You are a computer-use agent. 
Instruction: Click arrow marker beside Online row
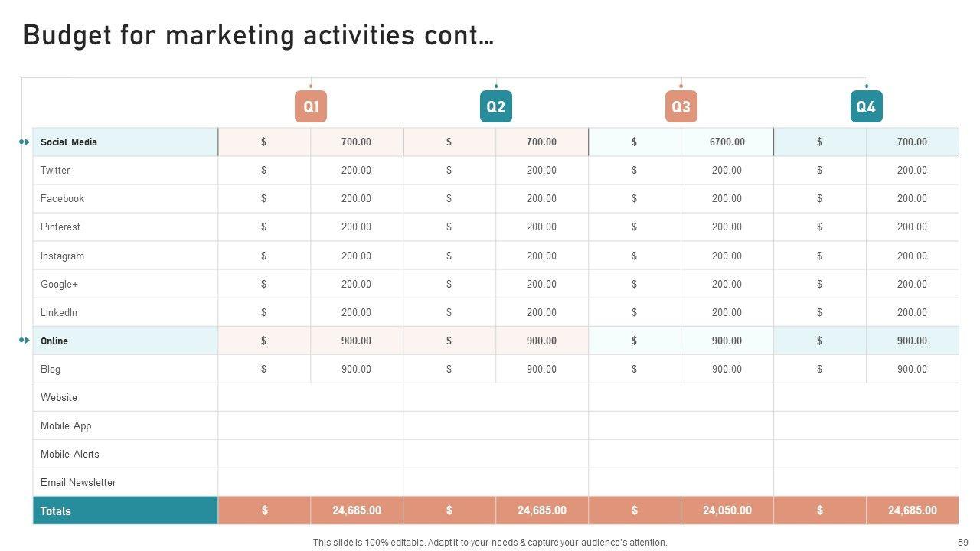(x=25, y=341)
